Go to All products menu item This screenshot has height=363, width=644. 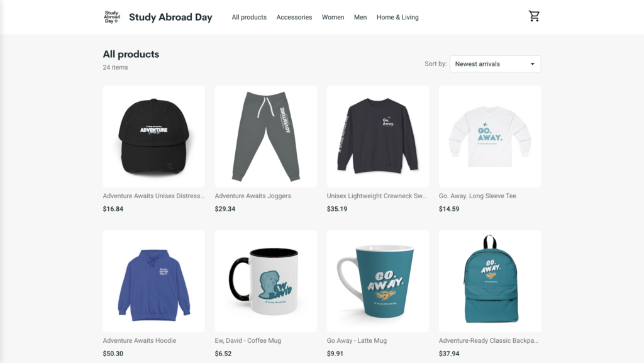249,17
